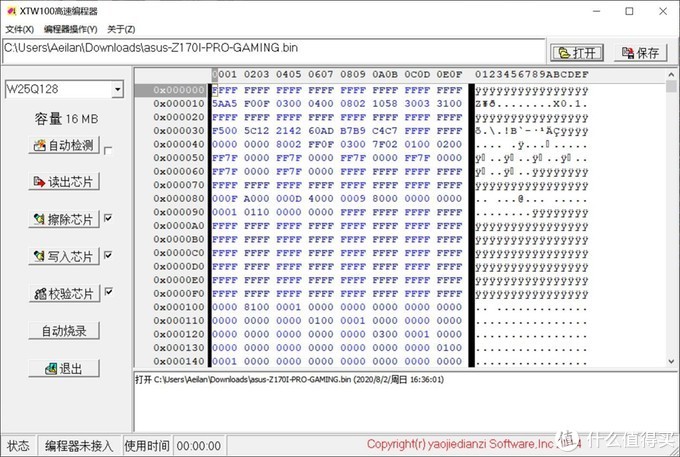Toggle checkbox next to 写入芯片
This screenshot has height=457, width=680.
[108, 255]
